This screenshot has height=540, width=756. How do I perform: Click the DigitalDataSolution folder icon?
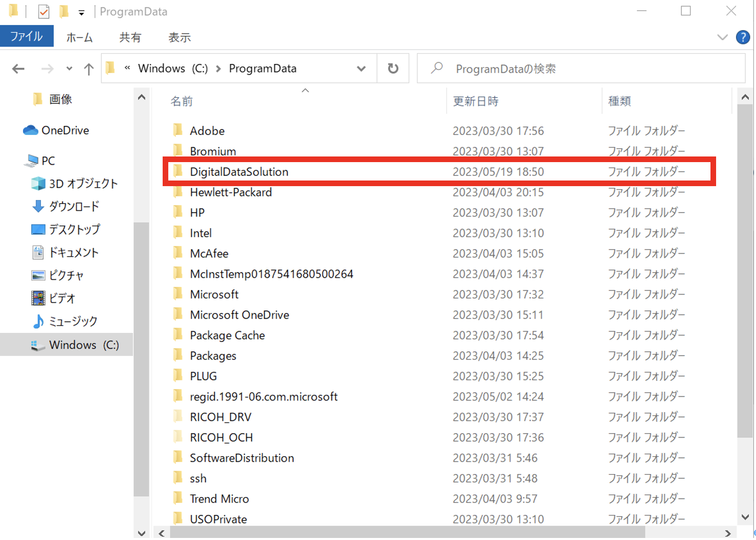click(177, 171)
